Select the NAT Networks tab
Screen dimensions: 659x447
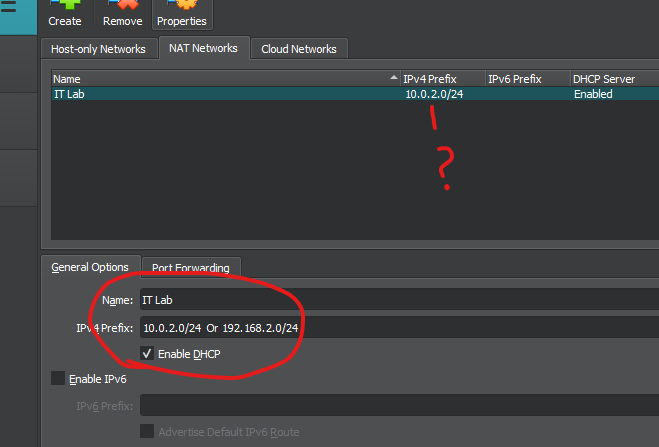click(204, 47)
